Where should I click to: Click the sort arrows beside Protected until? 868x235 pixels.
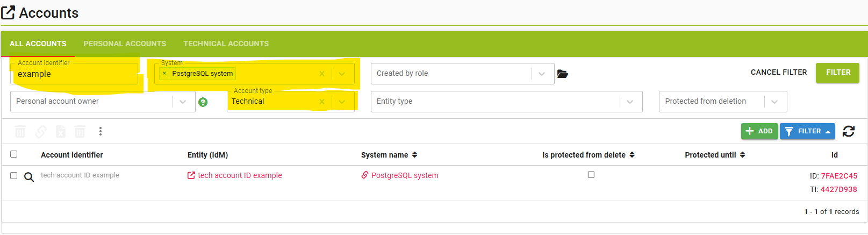(742, 155)
